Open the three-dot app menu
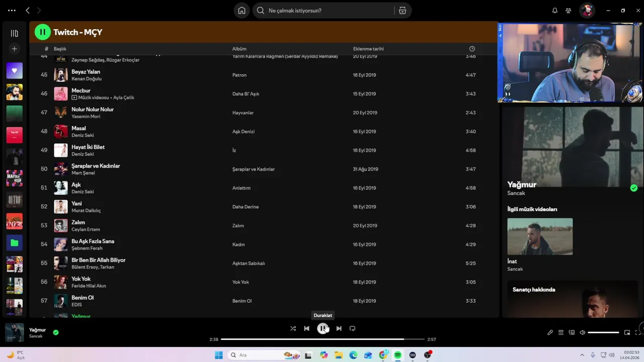644x362 pixels. pyautogui.click(x=12, y=11)
